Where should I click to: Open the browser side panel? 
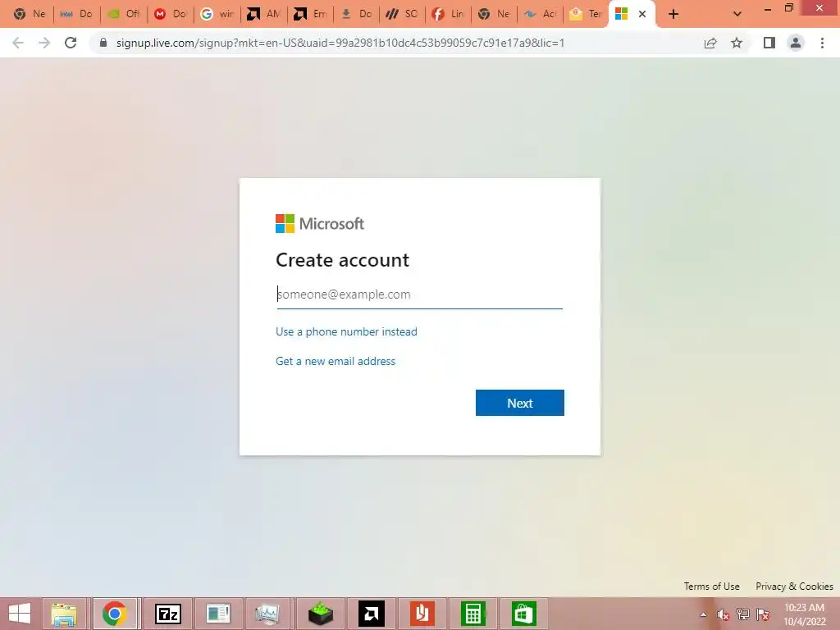(x=769, y=43)
